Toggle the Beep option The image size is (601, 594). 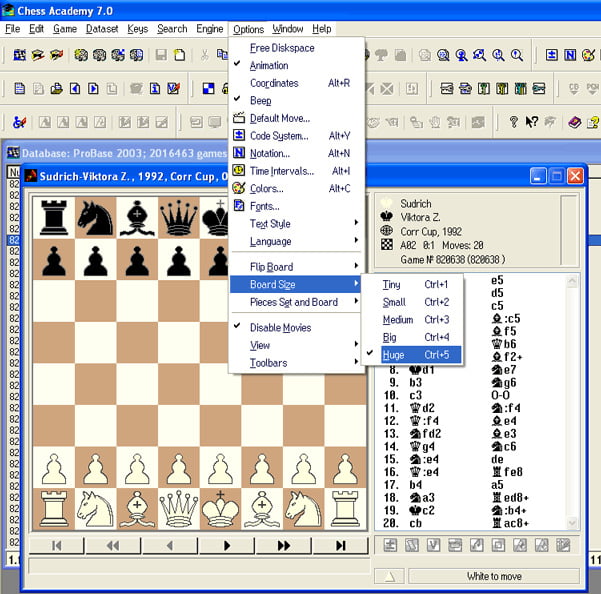coord(260,101)
